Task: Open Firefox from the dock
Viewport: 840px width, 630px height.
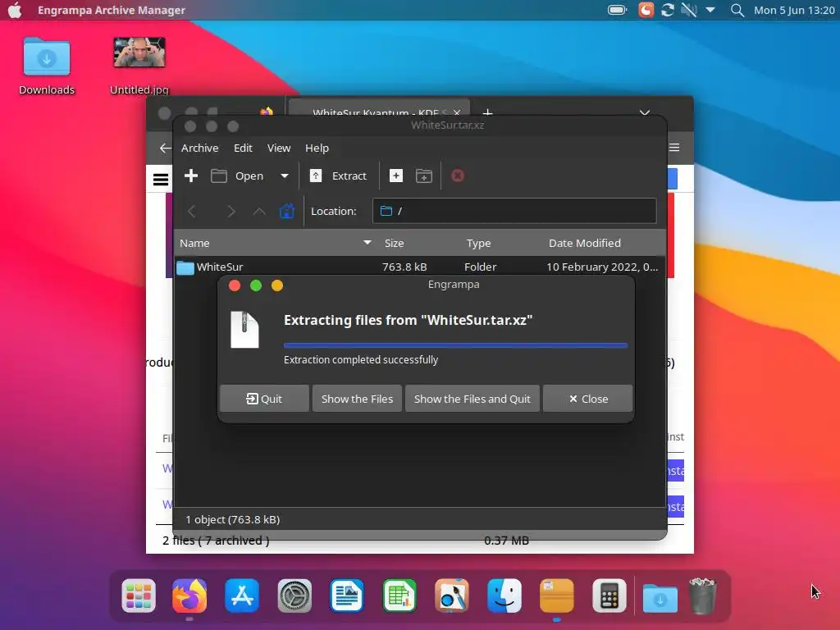Action: (189, 596)
